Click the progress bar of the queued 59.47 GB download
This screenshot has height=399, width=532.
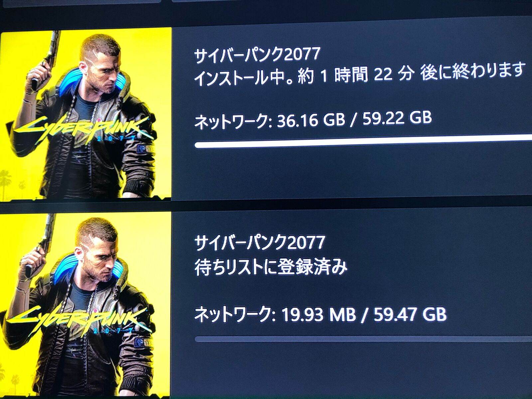coord(363,339)
